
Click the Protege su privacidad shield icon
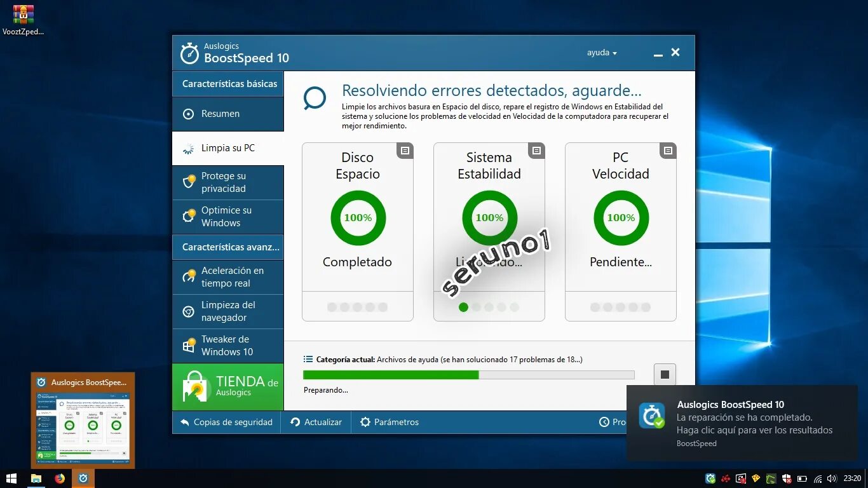pyautogui.click(x=189, y=182)
